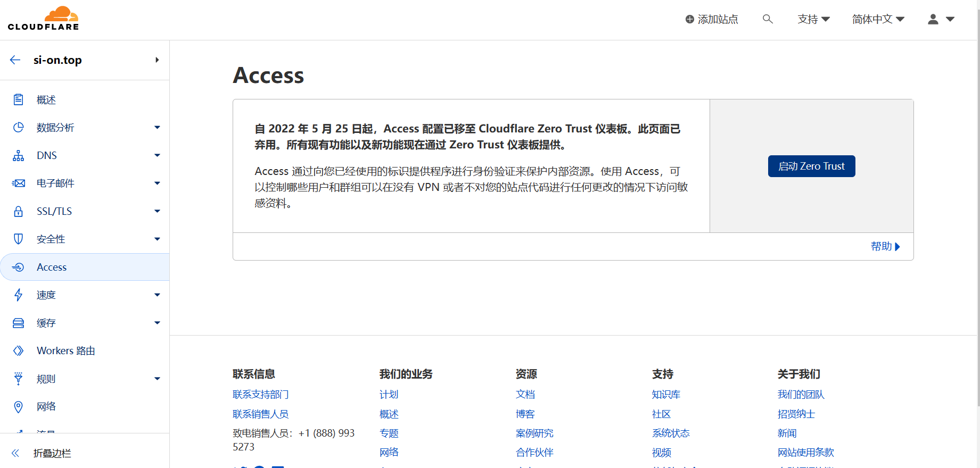Click the 折叠边栏 double chevron icon
Image resolution: width=980 pixels, height=468 pixels.
pyautogui.click(x=15, y=453)
